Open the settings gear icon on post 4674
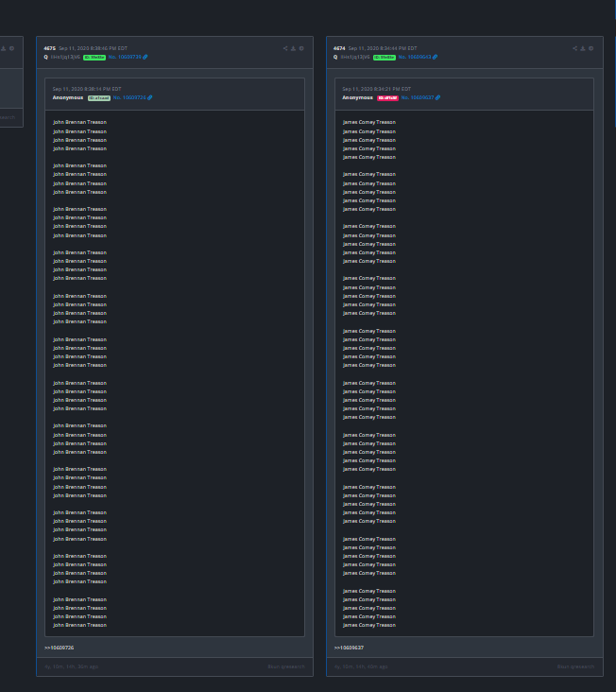 (591, 48)
